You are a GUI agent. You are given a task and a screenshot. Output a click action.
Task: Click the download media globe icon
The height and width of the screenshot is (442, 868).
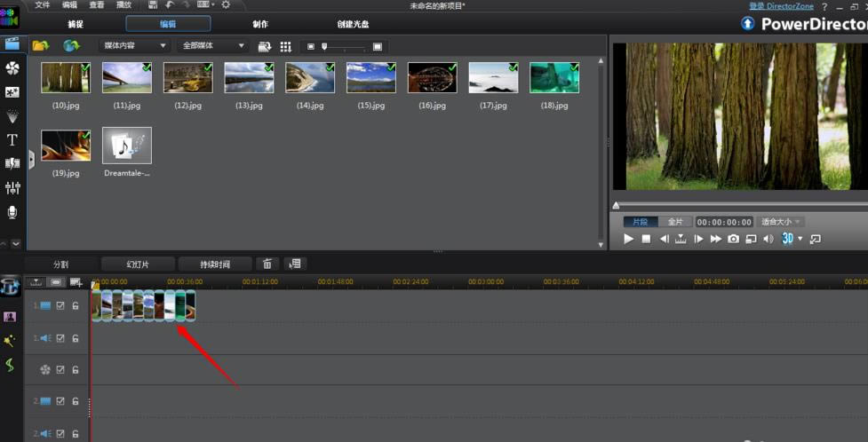tap(71, 46)
